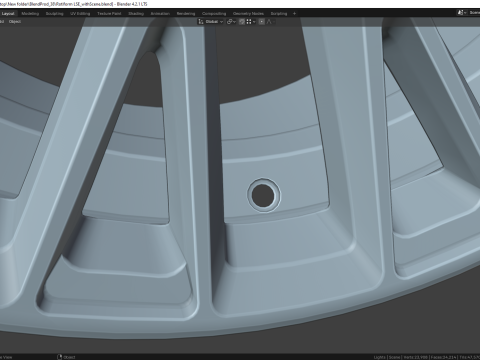Viewport: 480px width, 360px height.
Task: Open the Texture Paint workspace
Action: [x=109, y=14]
